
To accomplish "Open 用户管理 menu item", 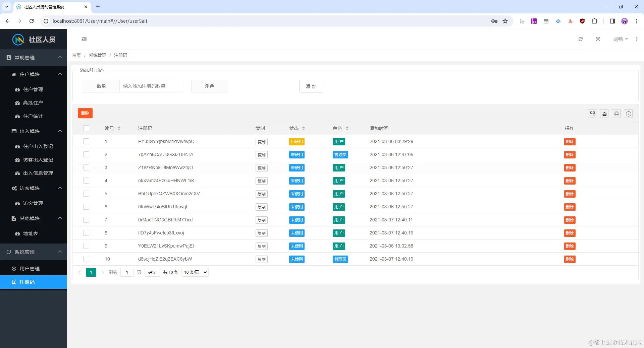I will click(x=34, y=269).
